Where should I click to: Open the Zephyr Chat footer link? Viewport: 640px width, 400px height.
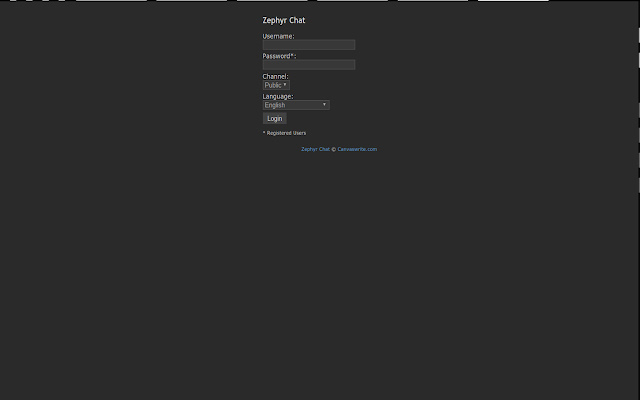pyautogui.click(x=316, y=149)
